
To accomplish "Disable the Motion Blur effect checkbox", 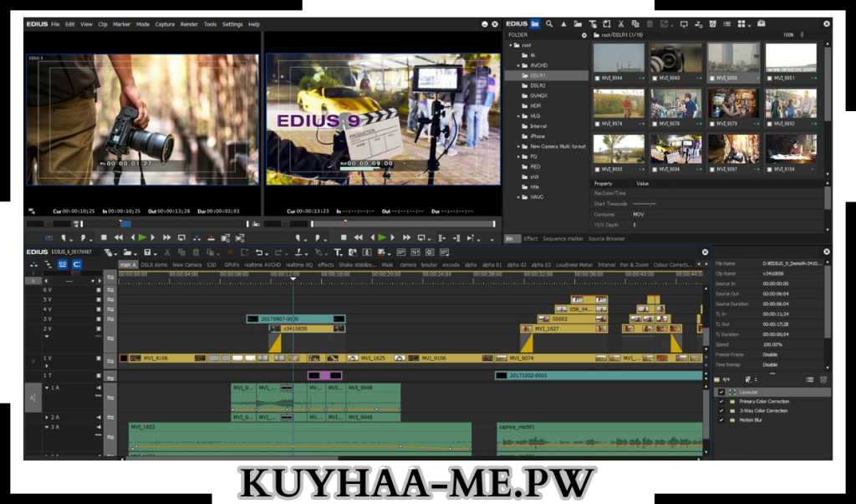I will tap(721, 420).
